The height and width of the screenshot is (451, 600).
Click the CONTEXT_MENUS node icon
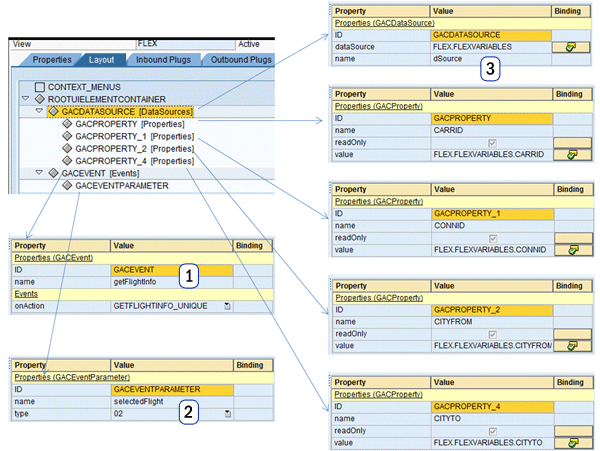(x=40, y=87)
